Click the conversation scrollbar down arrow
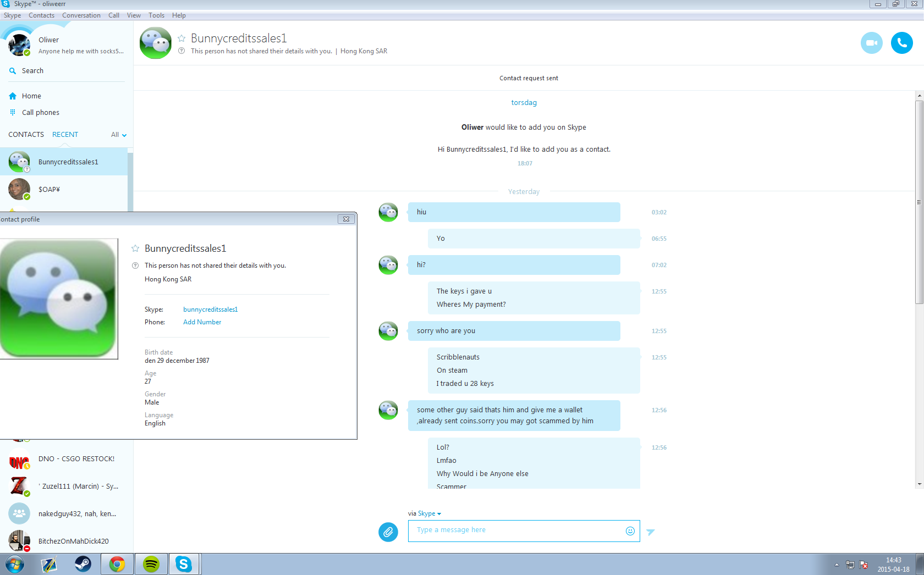This screenshot has width=924, height=575. pos(919,484)
